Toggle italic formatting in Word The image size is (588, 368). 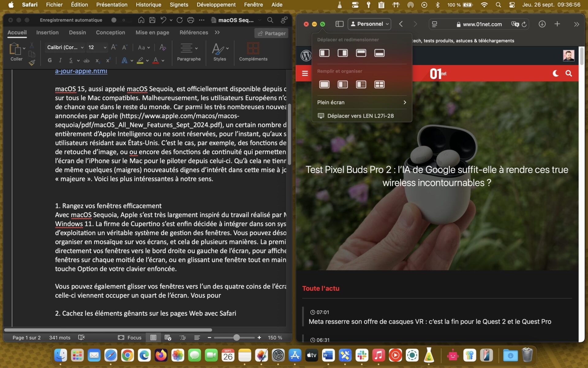point(60,60)
